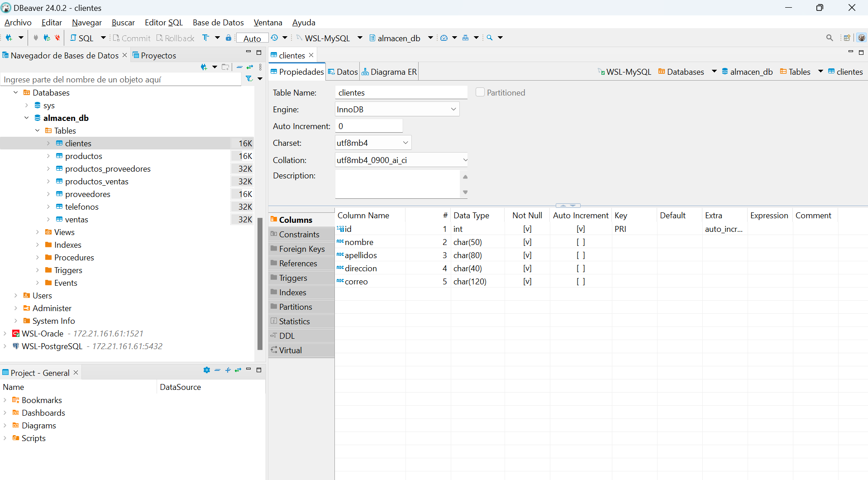Open the Foreign Keys section
868x480 pixels.
tap(301, 249)
